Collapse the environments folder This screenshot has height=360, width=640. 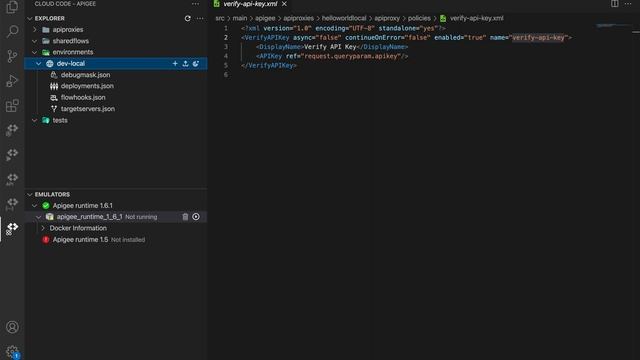tap(35, 52)
